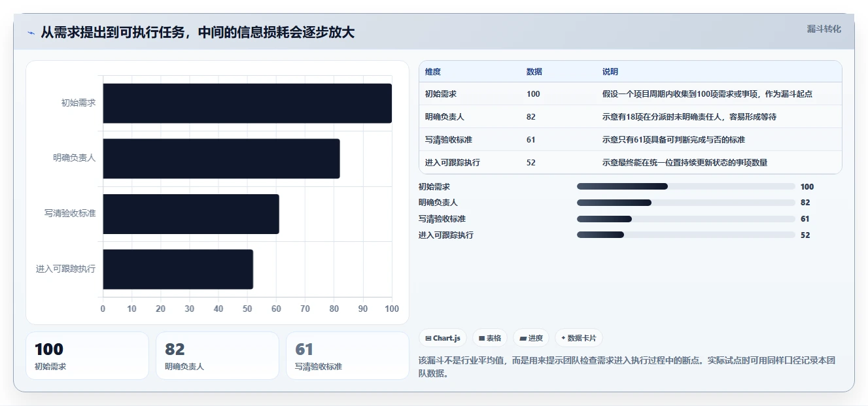Viewport: 868px width, 406px height.
Task: Click the 数据 column header
Action: point(534,72)
